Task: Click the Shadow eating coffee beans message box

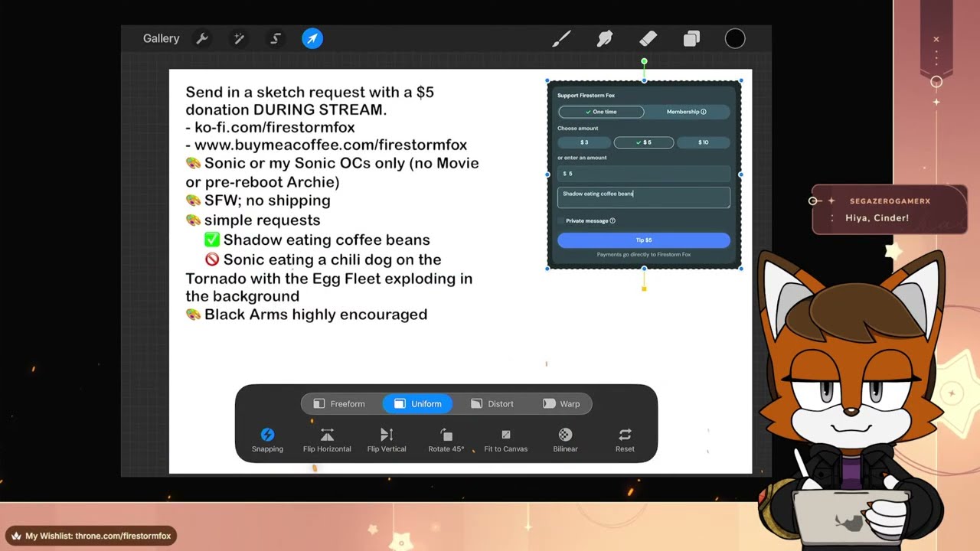Action: [x=644, y=197]
